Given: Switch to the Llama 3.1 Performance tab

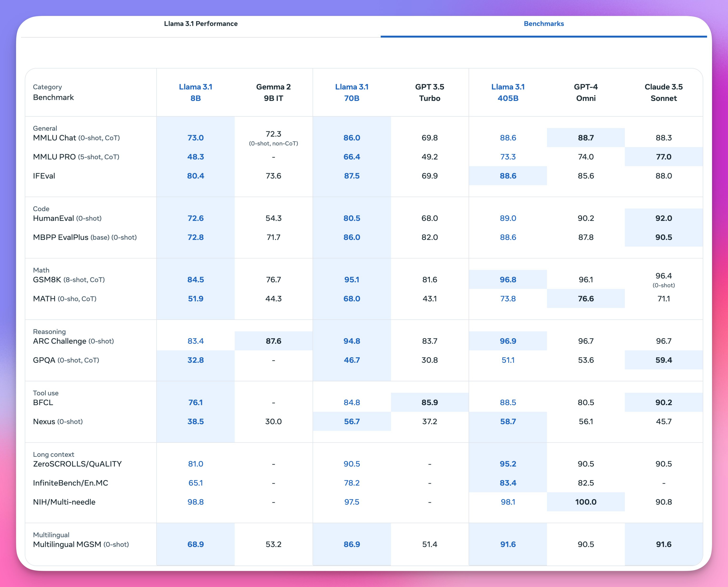Looking at the screenshot, I should (x=201, y=24).
